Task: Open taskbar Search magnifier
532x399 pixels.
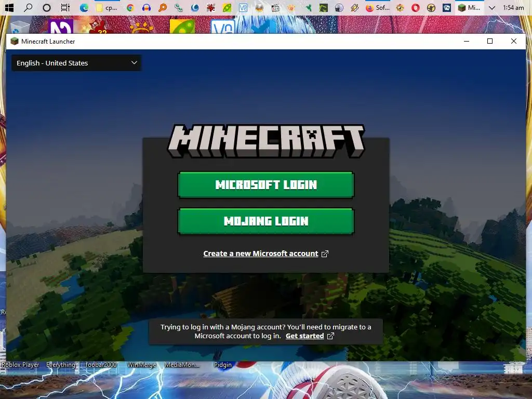Action: 28,7
